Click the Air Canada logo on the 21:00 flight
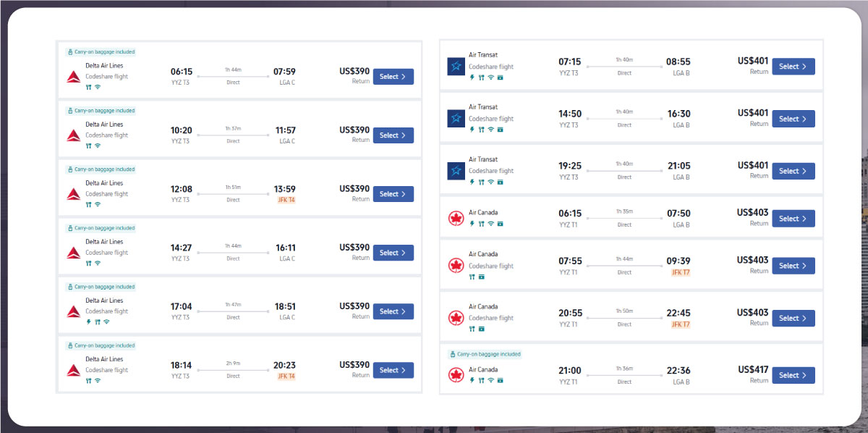Screen dimensions: 868x433 coord(456,375)
